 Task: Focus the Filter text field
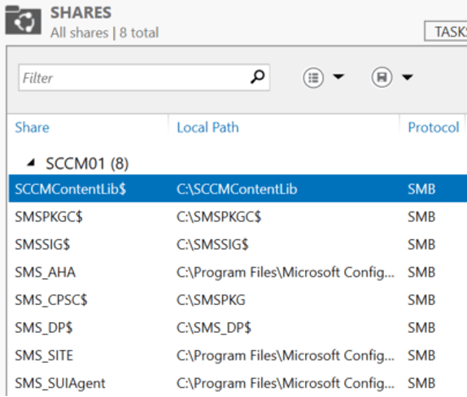coord(144,77)
